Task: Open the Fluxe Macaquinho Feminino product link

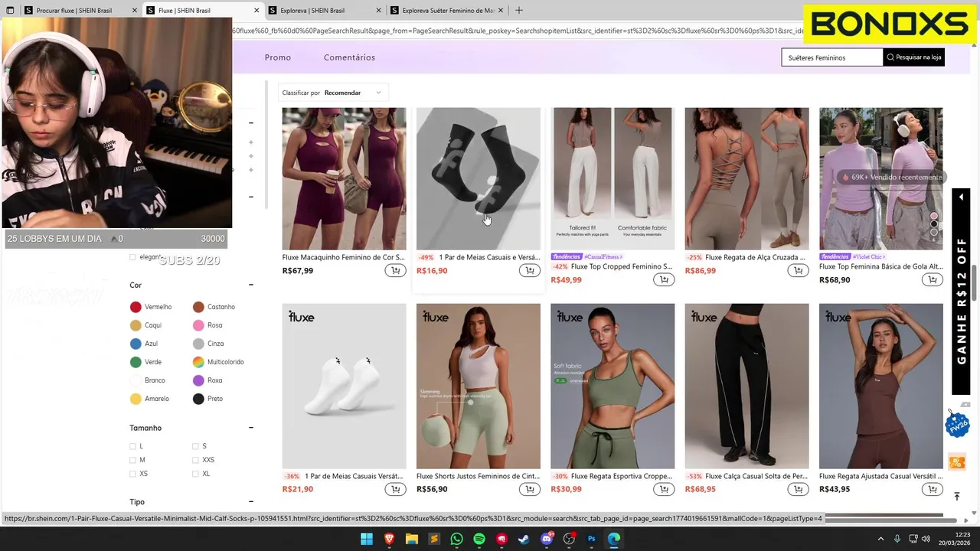Action: pos(343,257)
